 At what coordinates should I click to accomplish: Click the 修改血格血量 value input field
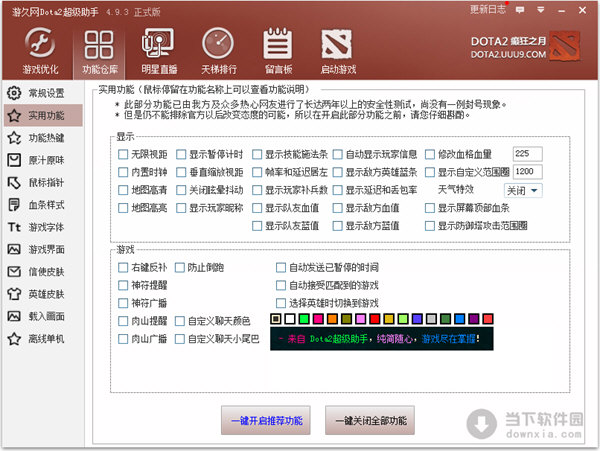526,154
